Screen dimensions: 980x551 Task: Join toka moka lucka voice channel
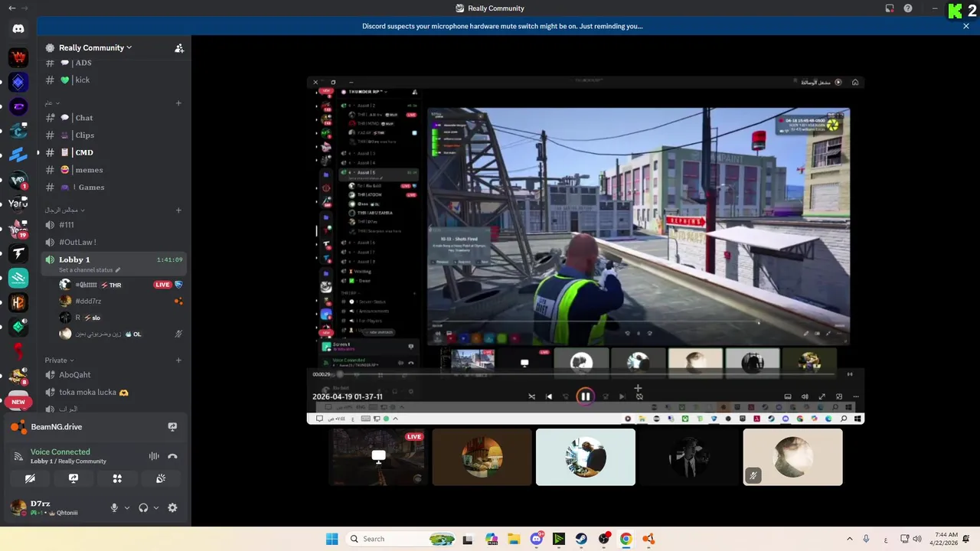114,393
